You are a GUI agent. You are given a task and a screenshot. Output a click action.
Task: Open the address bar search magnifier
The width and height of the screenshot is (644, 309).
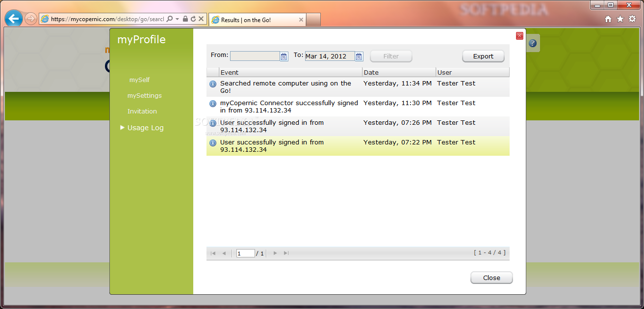[170, 19]
